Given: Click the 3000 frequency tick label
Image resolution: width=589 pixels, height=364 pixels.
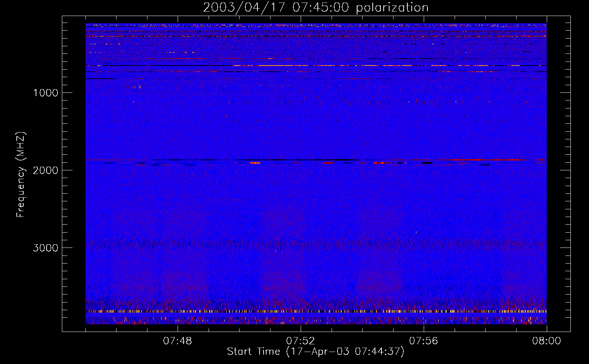Looking at the screenshot, I should click(x=46, y=248).
